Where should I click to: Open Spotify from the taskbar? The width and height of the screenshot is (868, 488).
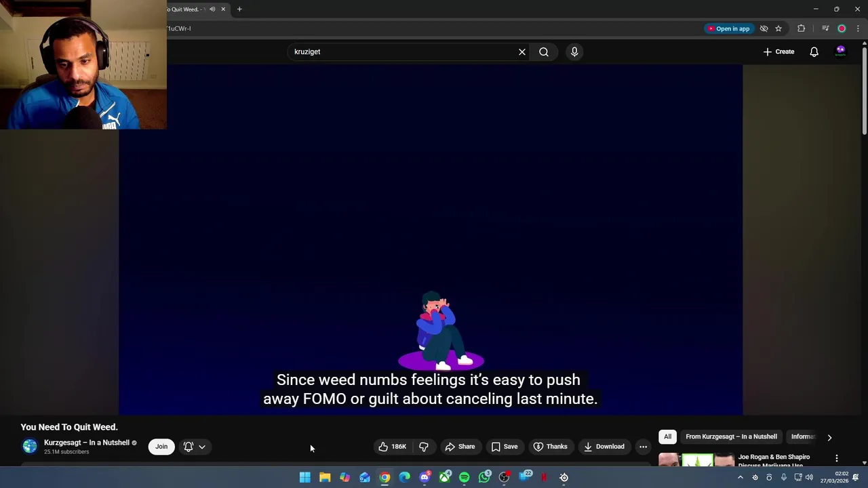point(465,477)
